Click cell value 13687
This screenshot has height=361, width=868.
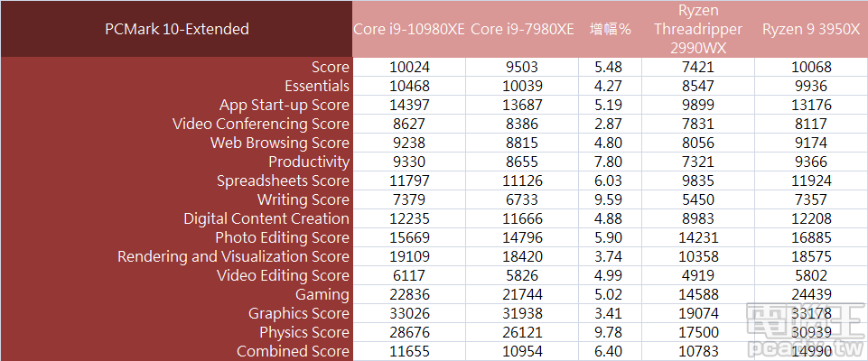click(x=522, y=105)
